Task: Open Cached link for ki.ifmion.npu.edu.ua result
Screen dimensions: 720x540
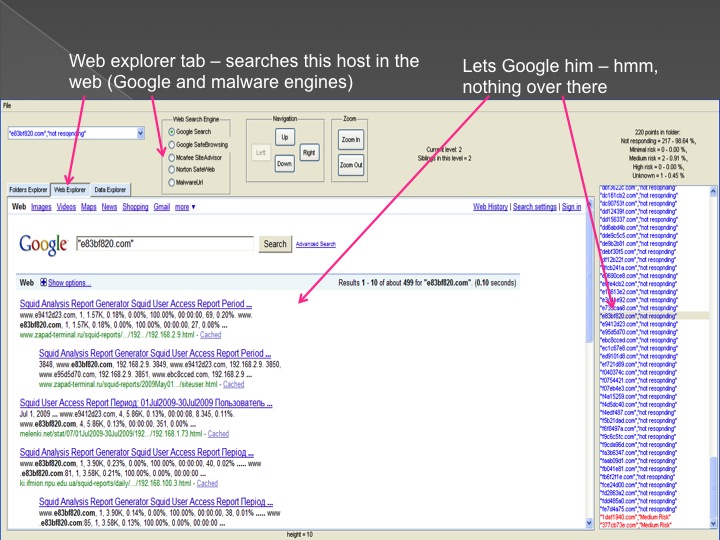Action: click(207, 484)
